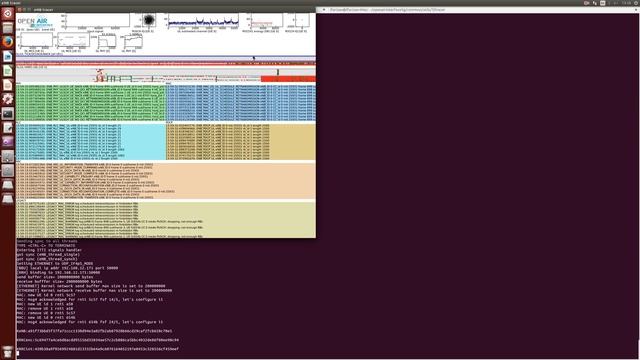Click line 'Setting ETHERNET to UDP_IF4p5_MODE'
640x360 pixels.
click(55, 264)
